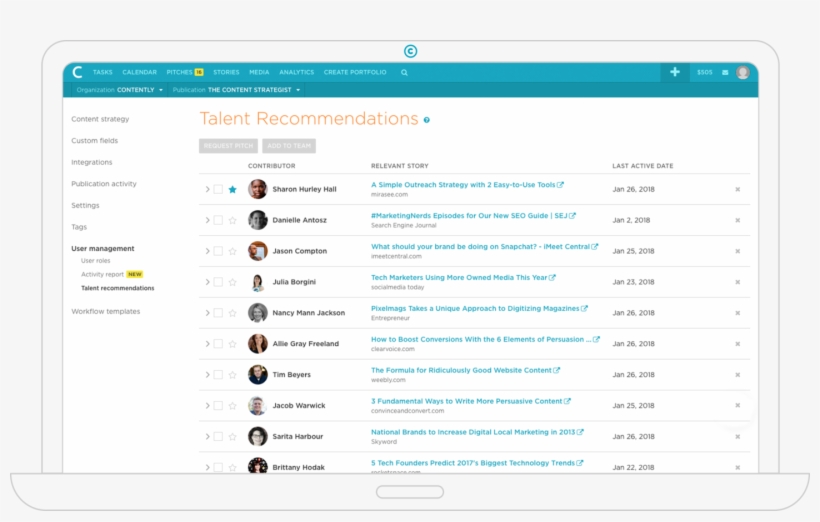Expand Julia Borgini row chevron
The width and height of the screenshot is (820, 522).
pos(207,282)
